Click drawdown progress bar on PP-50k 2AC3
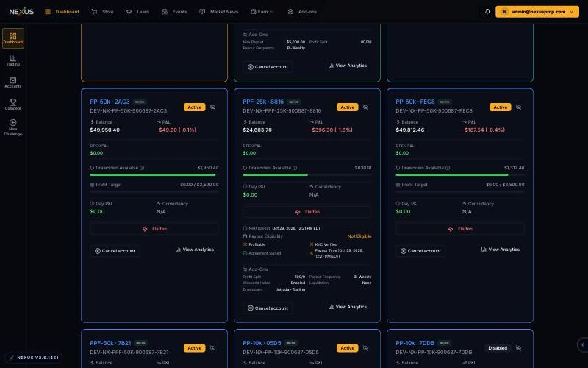The height and width of the screenshot is (368, 588). coord(154,174)
